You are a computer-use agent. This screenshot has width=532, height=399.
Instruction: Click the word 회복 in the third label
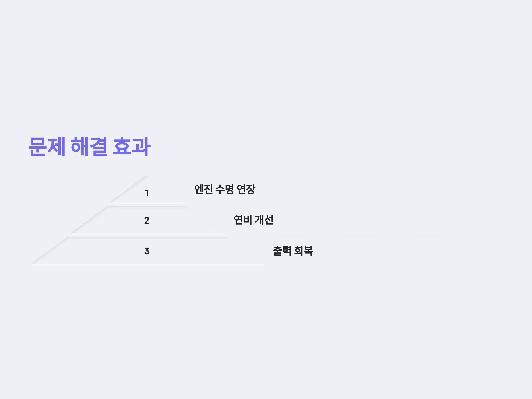pyautogui.click(x=303, y=251)
